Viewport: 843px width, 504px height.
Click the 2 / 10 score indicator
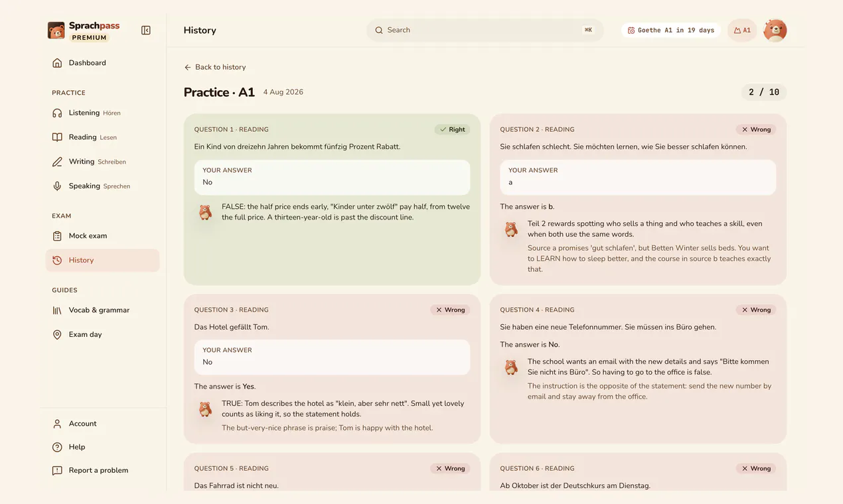pyautogui.click(x=764, y=93)
